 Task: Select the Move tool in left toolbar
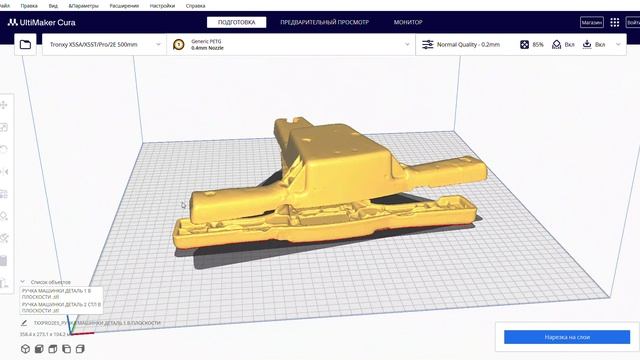click(x=4, y=105)
